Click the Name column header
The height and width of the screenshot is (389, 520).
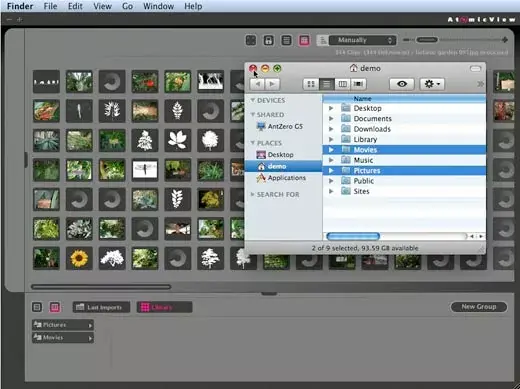click(x=404, y=99)
